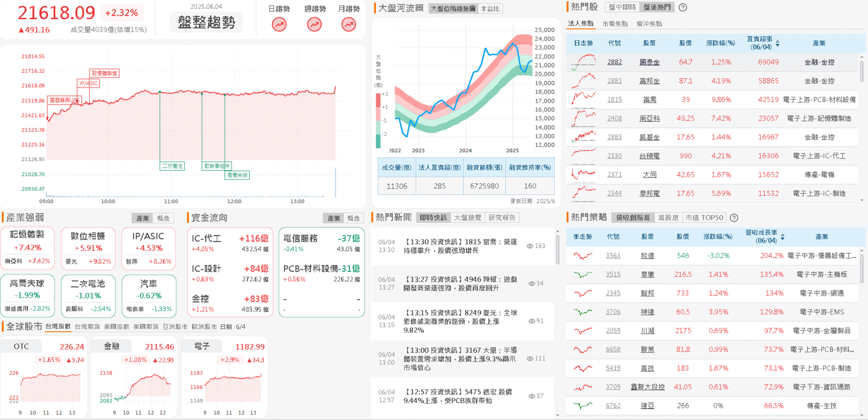Click the eye icon on the 5475 德宏 news
The height and width of the screenshot is (420, 868).
[531, 396]
